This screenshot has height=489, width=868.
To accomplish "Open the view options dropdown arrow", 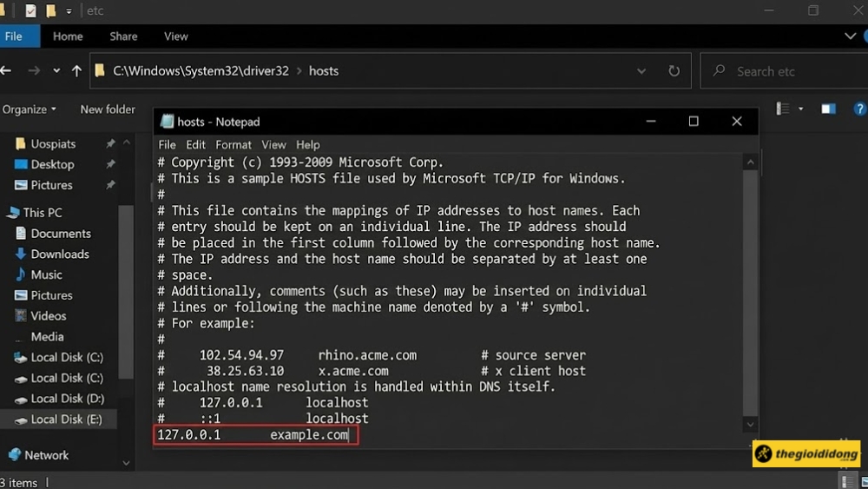I will pyautogui.click(x=800, y=109).
